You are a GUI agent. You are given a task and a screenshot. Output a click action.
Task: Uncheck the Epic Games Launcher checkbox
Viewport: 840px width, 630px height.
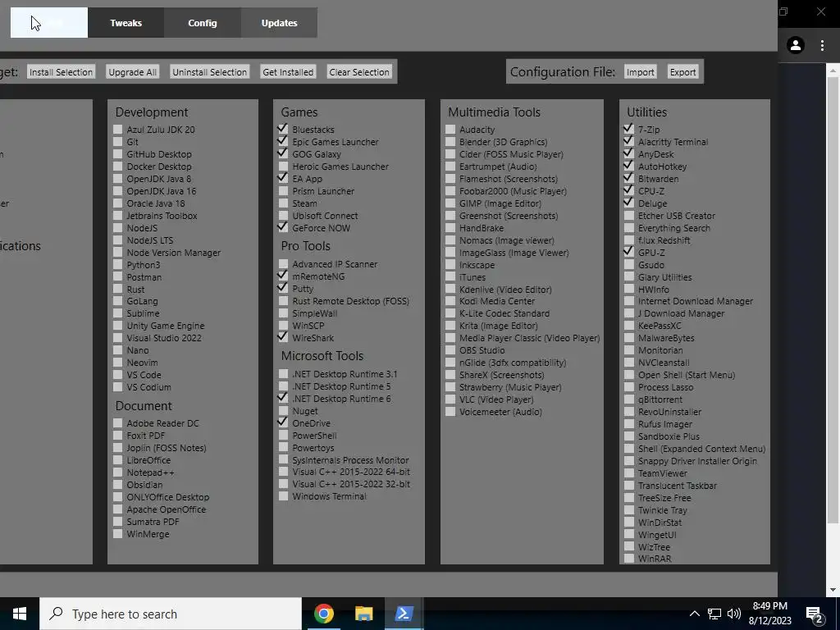pyautogui.click(x=283, y=141)
